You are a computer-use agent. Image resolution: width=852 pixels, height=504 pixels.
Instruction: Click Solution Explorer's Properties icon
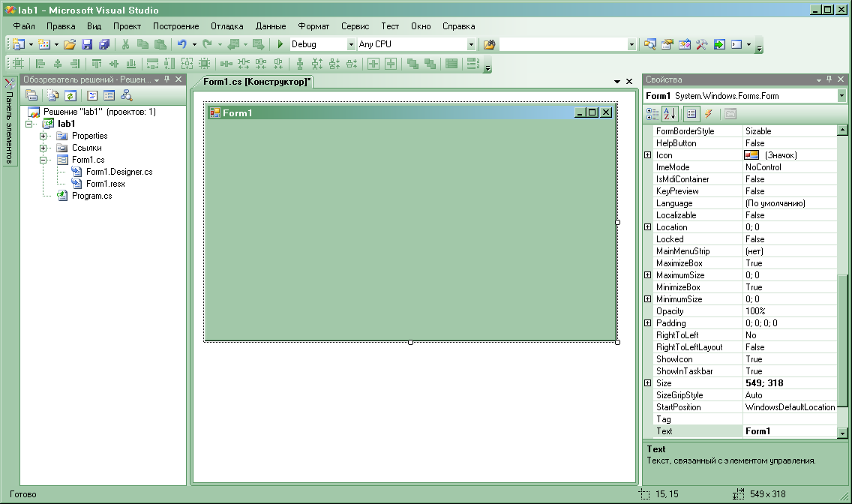pos(31,95)
